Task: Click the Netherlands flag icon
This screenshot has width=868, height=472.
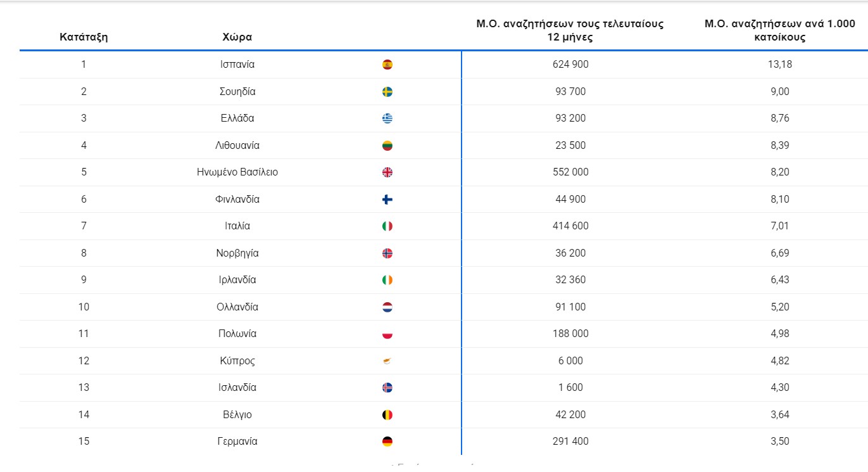Action: click(x=387, y=307)
